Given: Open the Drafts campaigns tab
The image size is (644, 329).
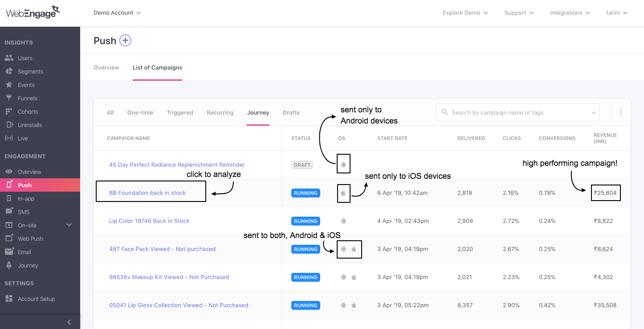Looking at the screenshot, I should click(291, 113).
